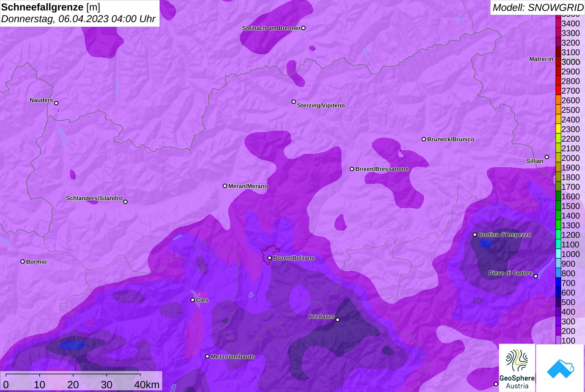Image resolution: width=585 pixels, height=392 pixels.
Task: Select the cyan 1000 legend swatch
Action: coord(558,254)
